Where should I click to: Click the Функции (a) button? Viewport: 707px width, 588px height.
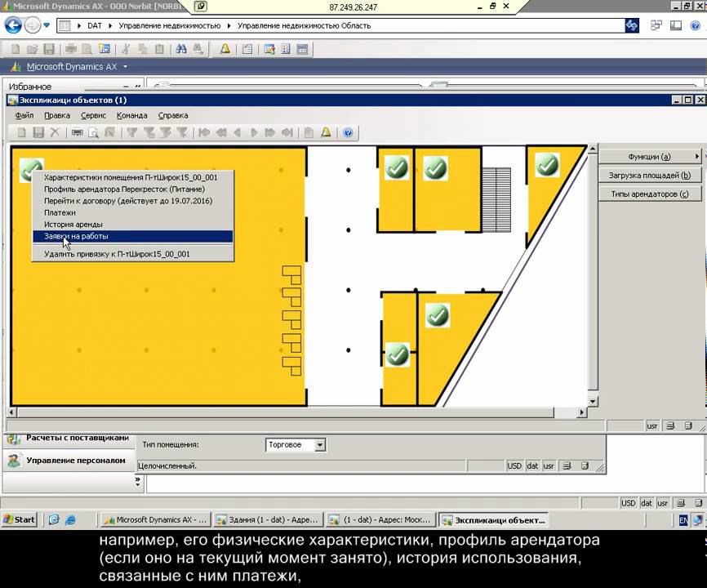coord(650,157)
